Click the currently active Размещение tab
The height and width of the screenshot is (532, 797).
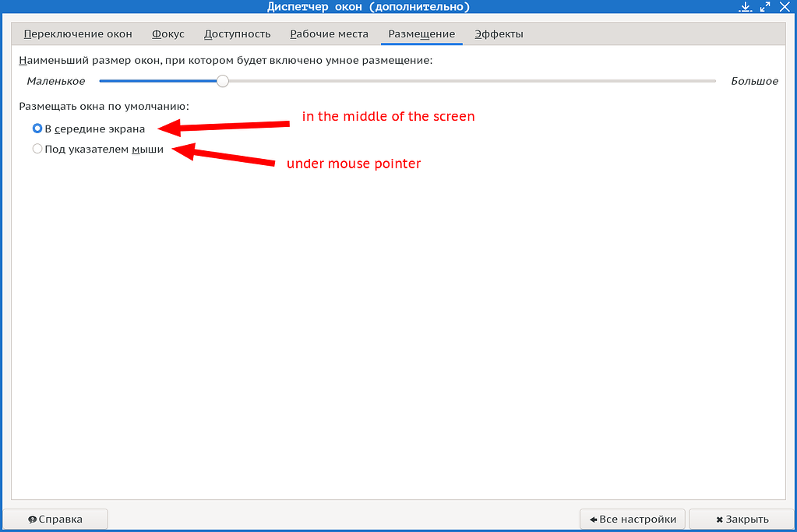point(421,33)
